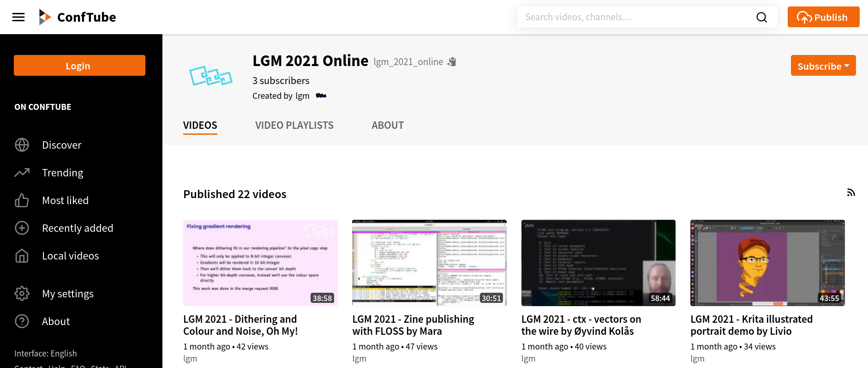Viewport: 868px width, 368px height.
Task: Click the ConfTube logo
Action: pos(78,17)
